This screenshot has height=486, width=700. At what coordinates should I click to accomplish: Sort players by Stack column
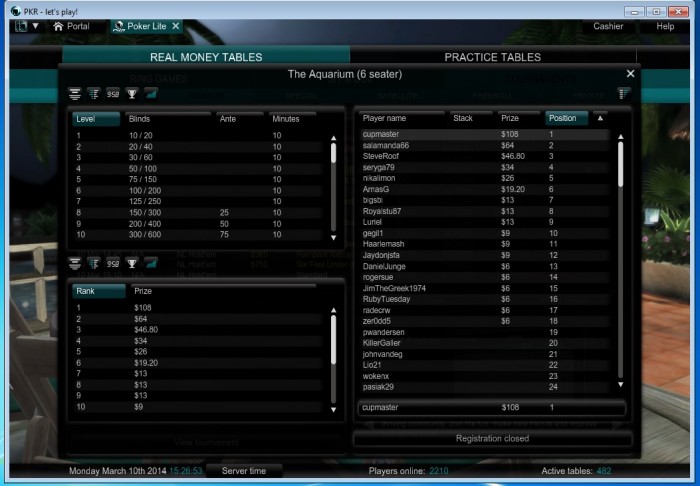(471, 118)
